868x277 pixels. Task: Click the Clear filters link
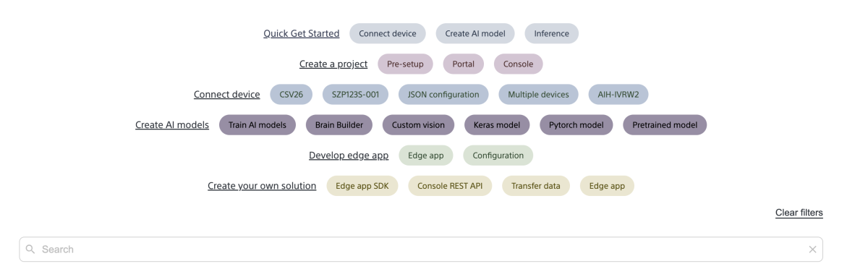pos(799,213)
